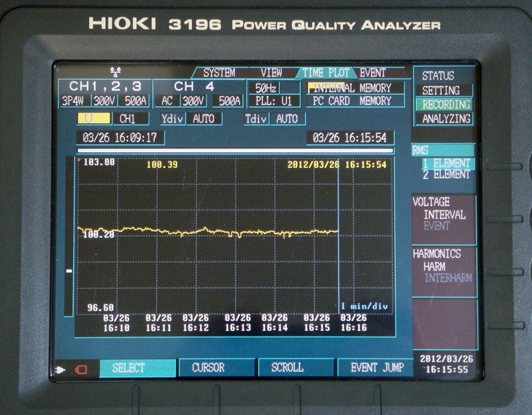
Task: Click the white time position bar
Action: [236, 151]
